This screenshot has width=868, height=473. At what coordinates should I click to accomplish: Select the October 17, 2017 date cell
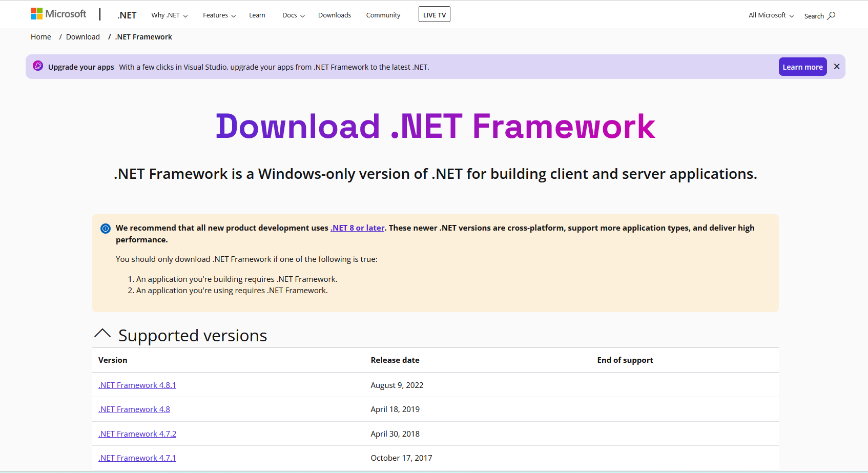pos(402,458)
